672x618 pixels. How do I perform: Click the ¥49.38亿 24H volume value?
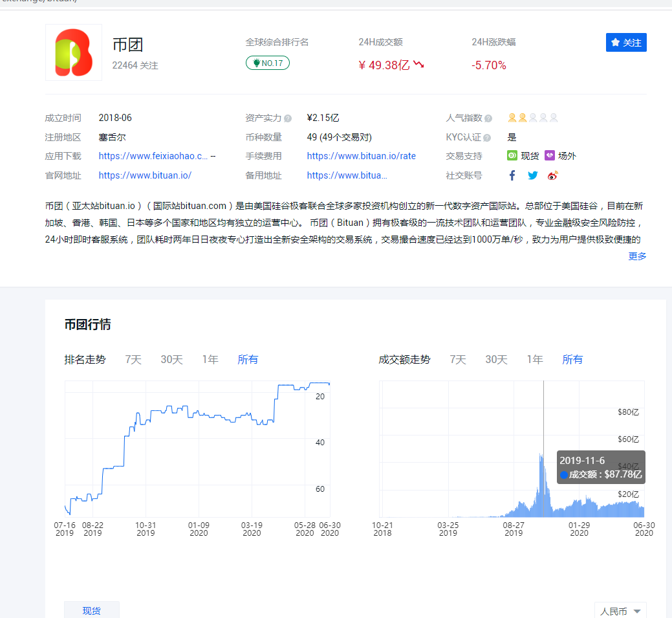[x=384, y=65]
